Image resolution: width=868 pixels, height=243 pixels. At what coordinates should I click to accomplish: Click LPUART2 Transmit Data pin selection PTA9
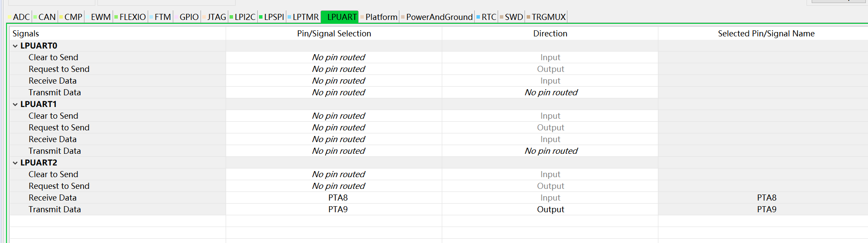click(338, 209)
